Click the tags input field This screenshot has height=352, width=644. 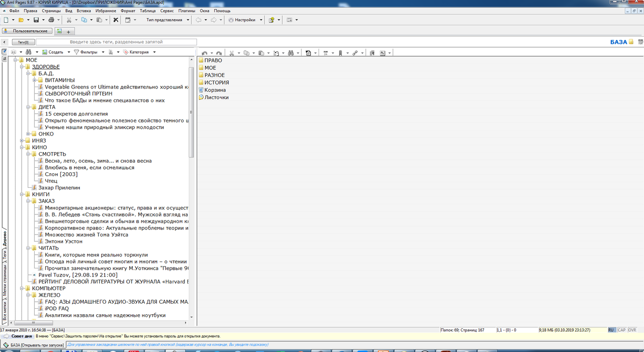(x=116, y=42)
